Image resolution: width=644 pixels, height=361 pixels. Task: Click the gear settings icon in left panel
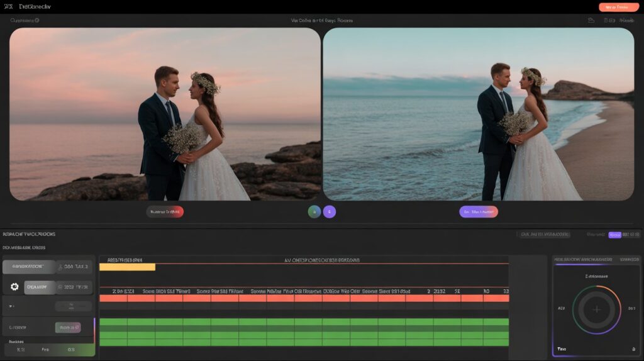click(x=14, y=287)
